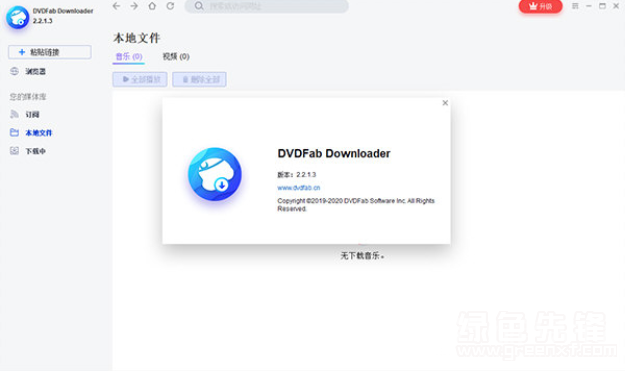
Task: Click the red upgrade crown button
Action: click(x=540, y=6)
